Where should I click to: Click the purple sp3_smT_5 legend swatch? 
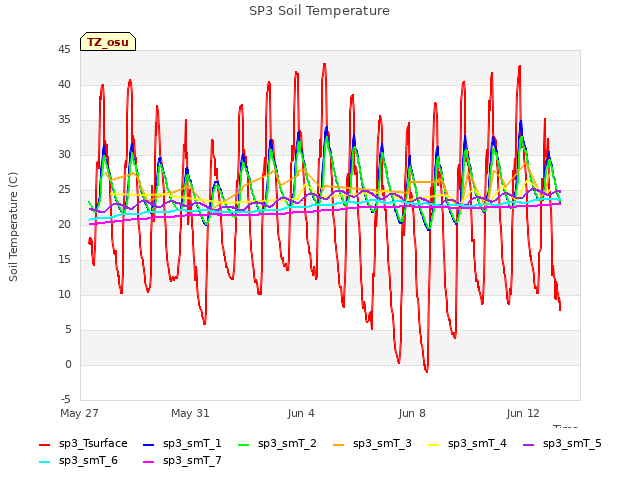point(528,444)
